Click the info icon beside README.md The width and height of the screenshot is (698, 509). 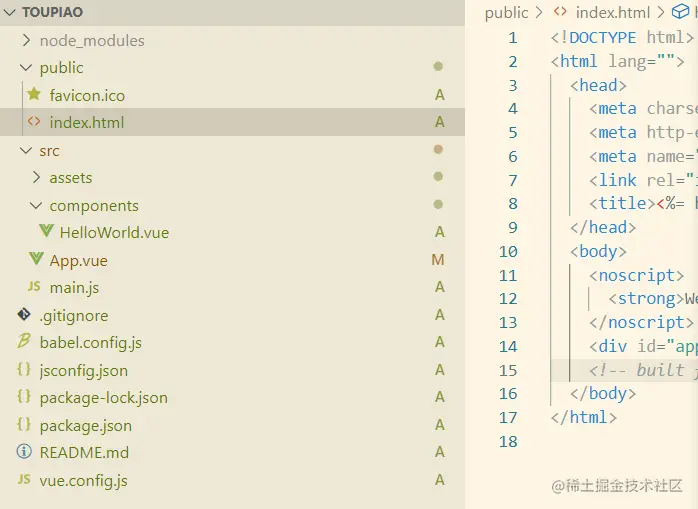(24, 452)
